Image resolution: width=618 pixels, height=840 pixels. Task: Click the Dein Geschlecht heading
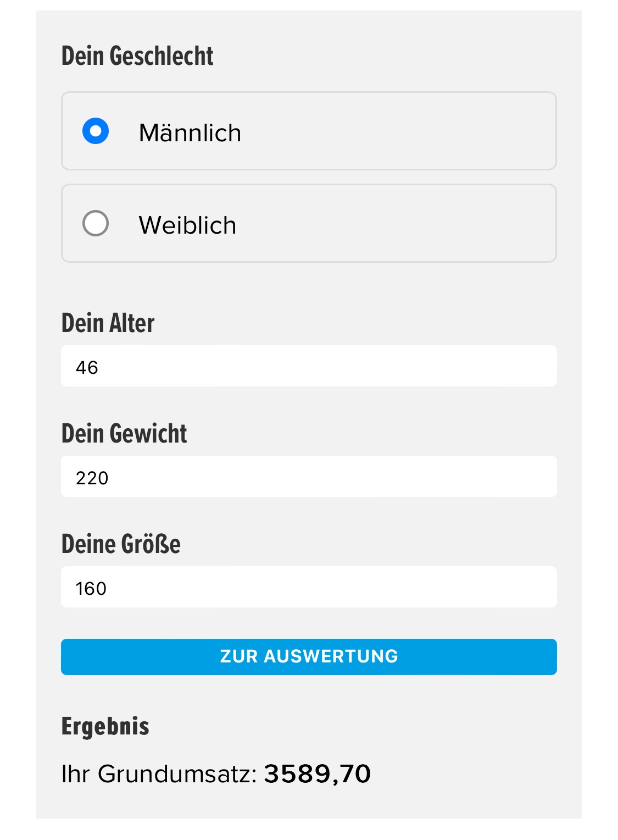click(137, 56)
